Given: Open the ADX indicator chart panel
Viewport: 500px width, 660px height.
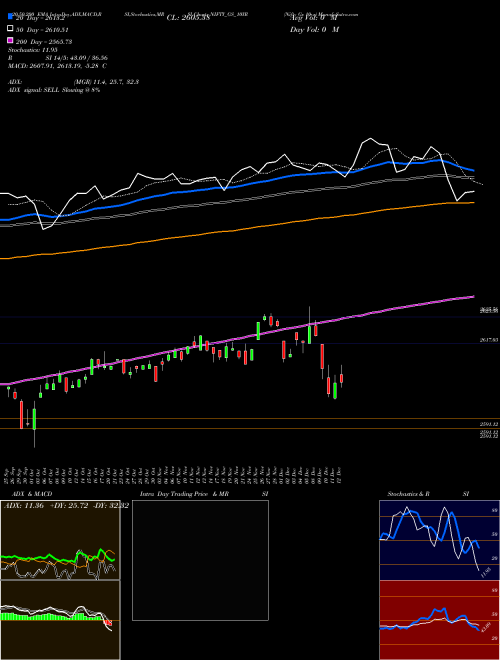Looking at the screenshot, I should tap(60, 540).
